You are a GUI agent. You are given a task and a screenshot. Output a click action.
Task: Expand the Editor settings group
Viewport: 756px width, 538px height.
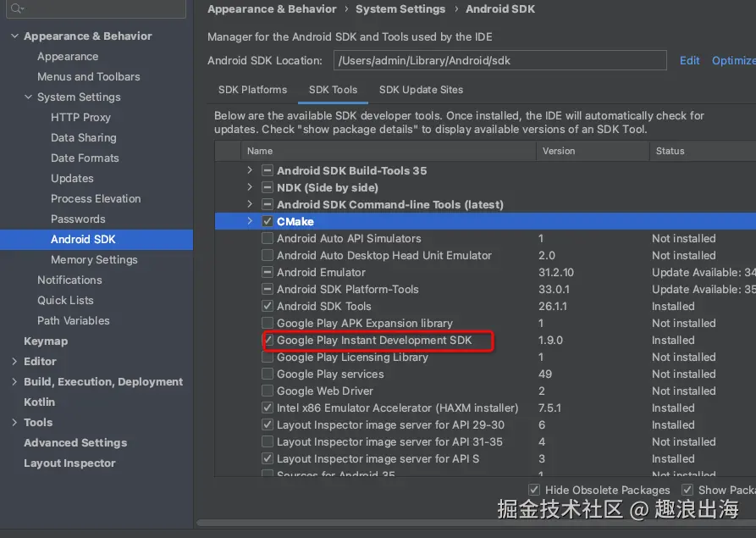[x=14, y=361]
